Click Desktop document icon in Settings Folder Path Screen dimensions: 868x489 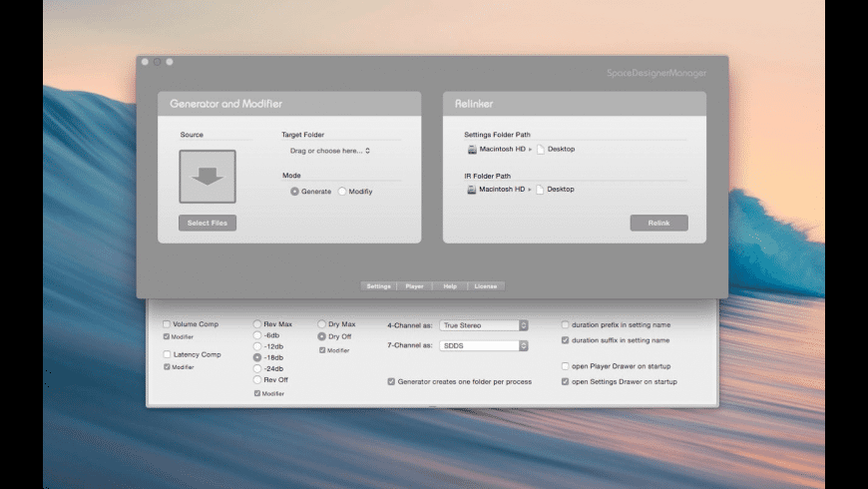(541, 149)
